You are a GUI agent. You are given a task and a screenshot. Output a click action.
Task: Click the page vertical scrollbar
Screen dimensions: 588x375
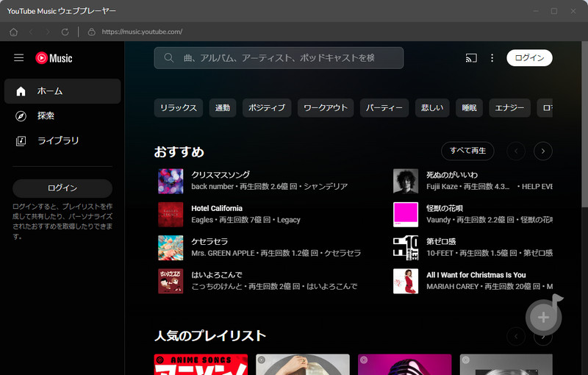coord(584,124)
